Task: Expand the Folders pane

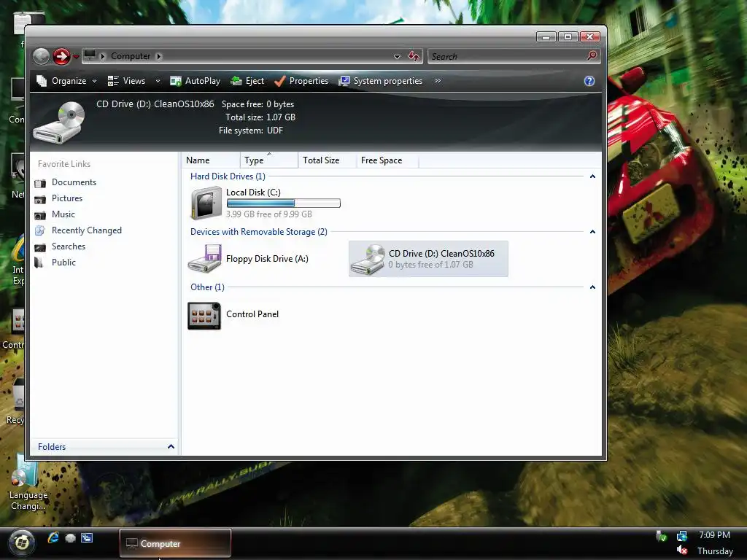Action: [171, 447]
